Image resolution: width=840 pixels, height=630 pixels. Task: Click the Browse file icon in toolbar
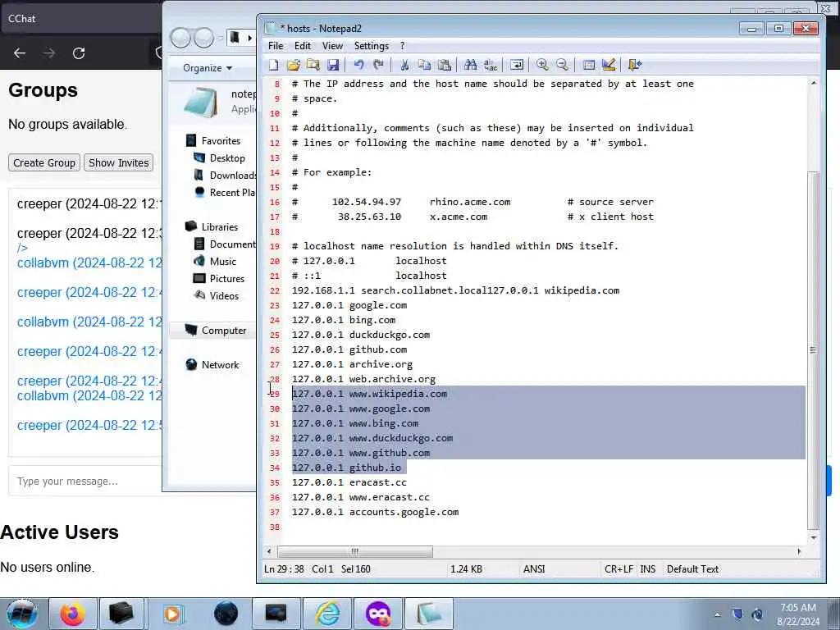click(313, 65)
